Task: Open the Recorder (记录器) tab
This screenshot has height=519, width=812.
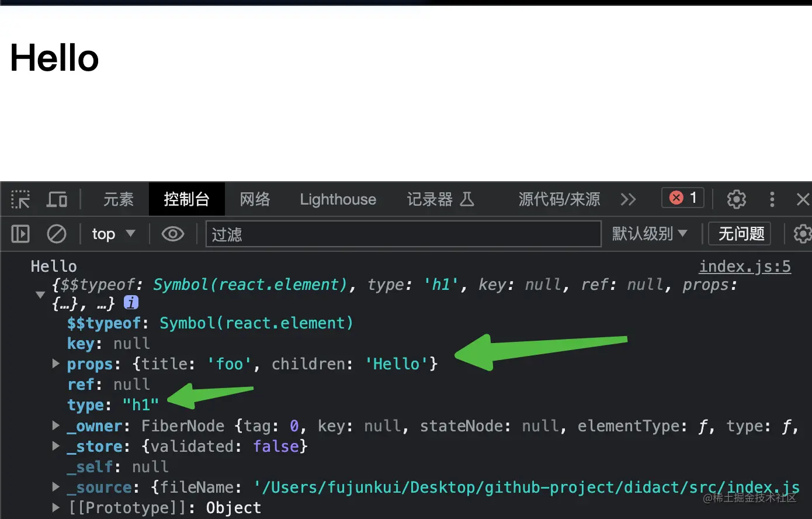Action: coord(440,200)
